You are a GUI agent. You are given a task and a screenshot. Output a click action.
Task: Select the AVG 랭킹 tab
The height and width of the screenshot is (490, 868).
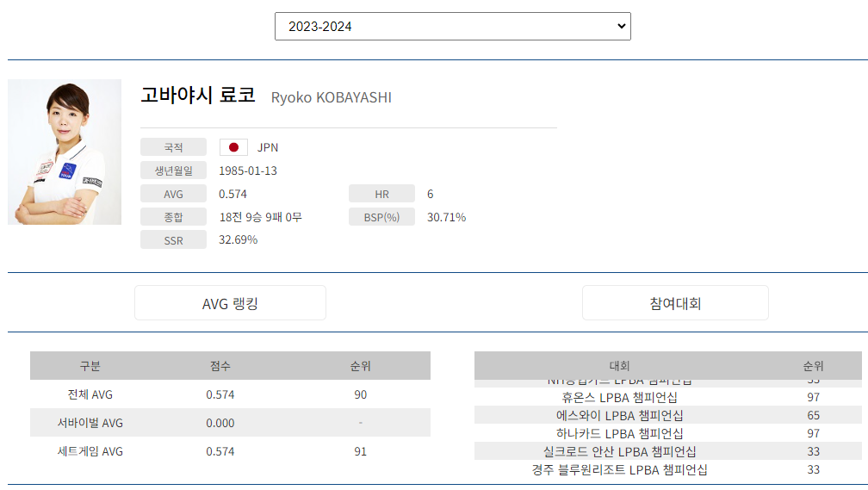(x=230, y=303)
